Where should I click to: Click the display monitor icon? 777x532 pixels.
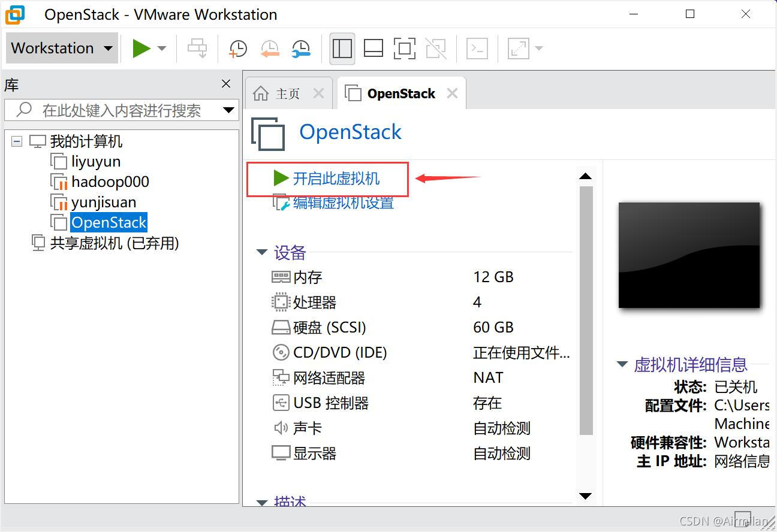[x=281, y=454]
